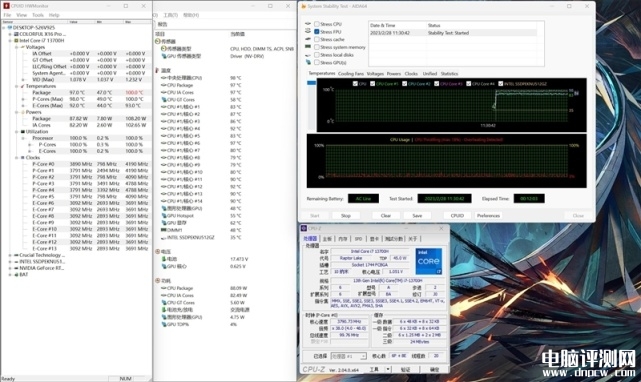Screen dimensions: 641x382
Task: Click the Powers node icon in HWMonitor tree
Action: pos(23,112)
